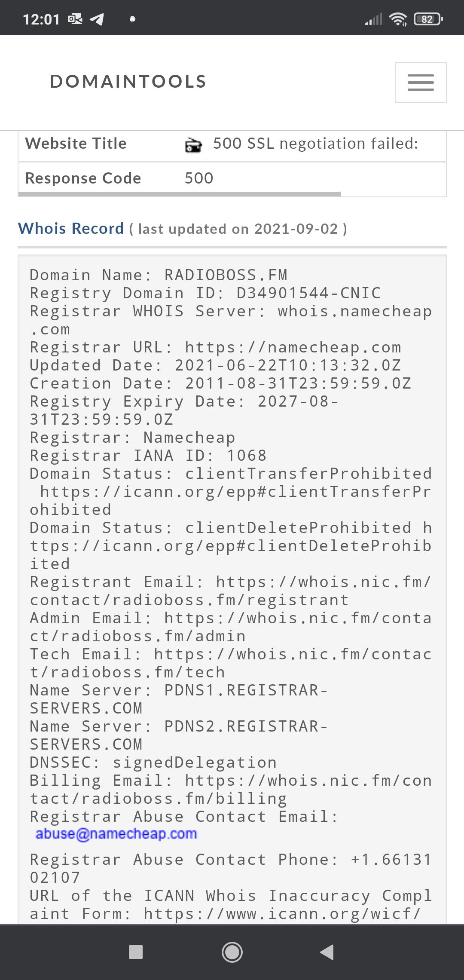Image resolution: width=464 pixels, height=980 pixels.
Task: Tap the signal strength status icon
Action: click(373, 19)
